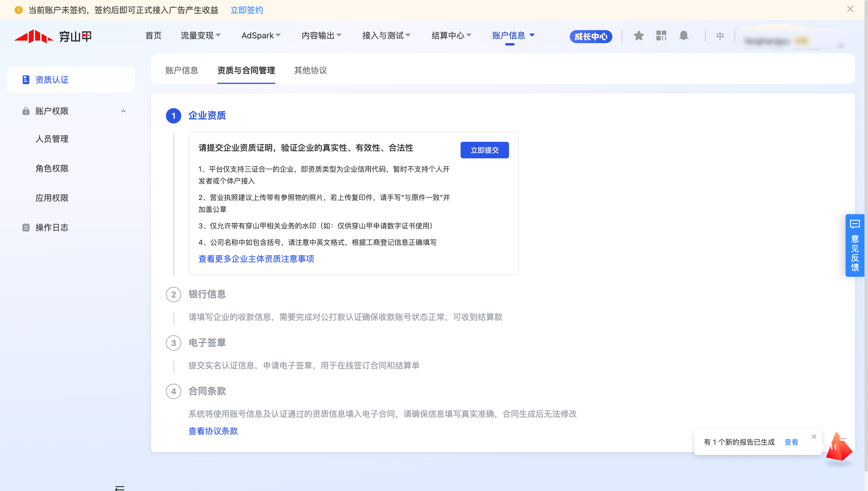Dismiss the new report notification popup

coord(814,436)
